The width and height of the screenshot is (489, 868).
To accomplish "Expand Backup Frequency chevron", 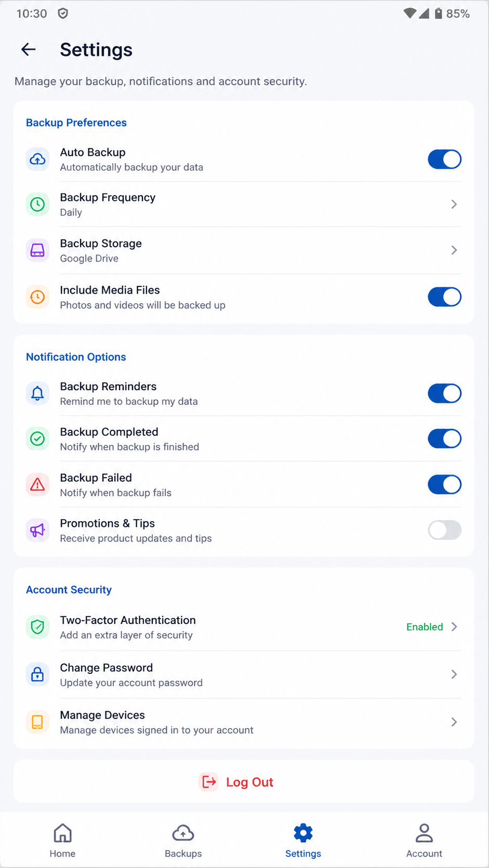I will (x=454, y=205).
